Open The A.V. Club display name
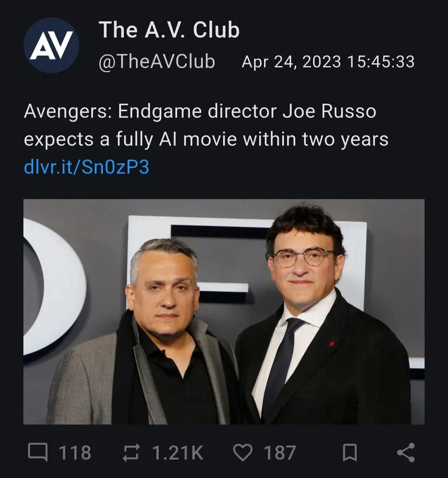 point(169,29)
